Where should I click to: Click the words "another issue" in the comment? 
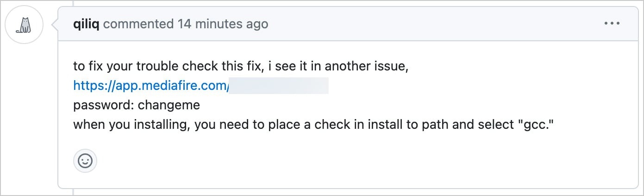[x=363, y=66]
